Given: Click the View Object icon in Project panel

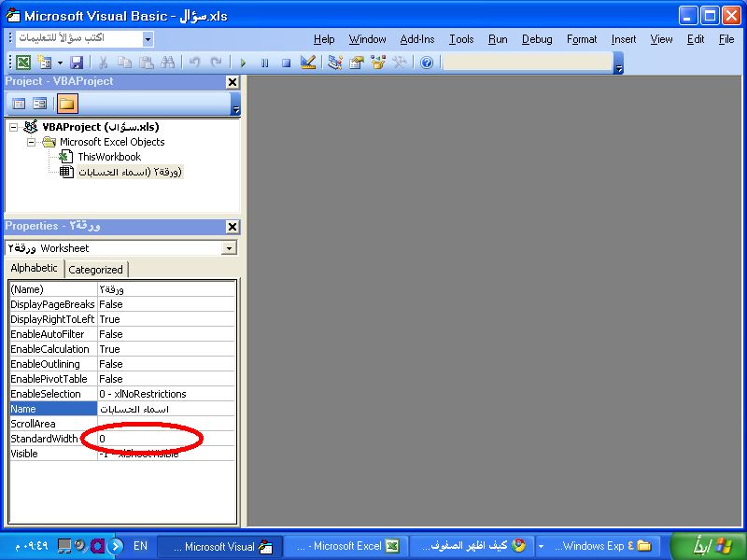Looking at the screenshot, I should 40,104.
